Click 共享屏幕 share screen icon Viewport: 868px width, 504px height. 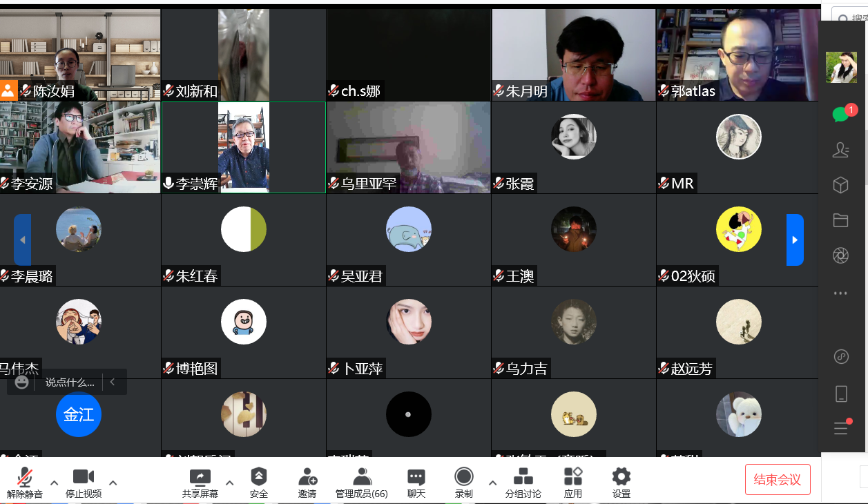coord(200,482)
